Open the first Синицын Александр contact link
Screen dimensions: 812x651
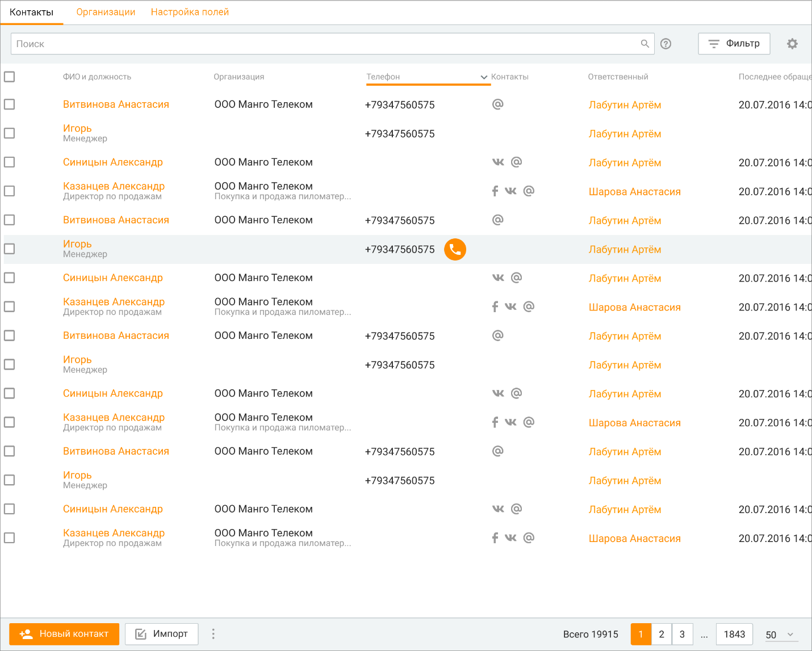[113, 162]
